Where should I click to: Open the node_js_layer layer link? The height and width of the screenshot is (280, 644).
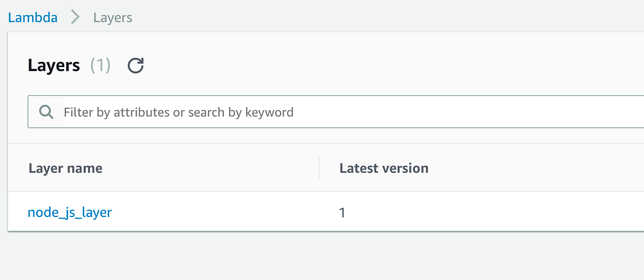(x=69, y=212)
